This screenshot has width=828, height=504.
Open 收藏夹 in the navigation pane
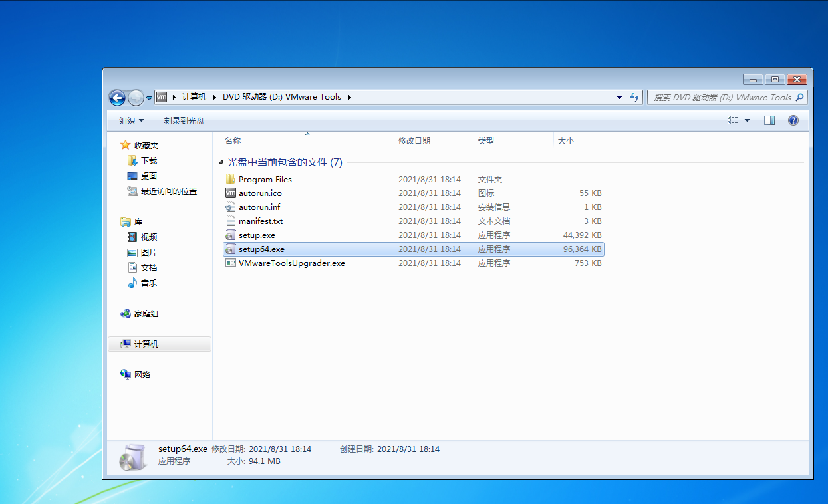pyautogui.click(x=146, y=145)
